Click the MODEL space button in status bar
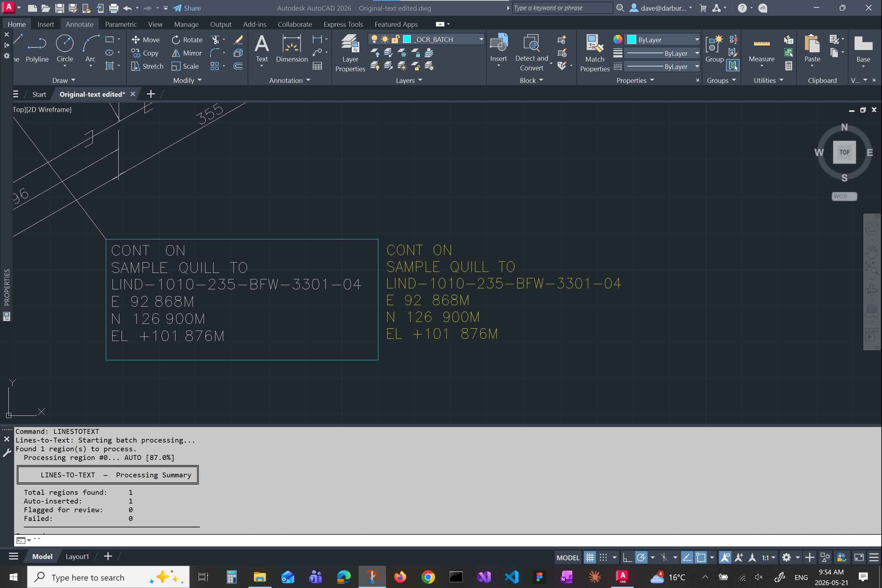The width and height of the screenshot is (882, 588). 568,558
